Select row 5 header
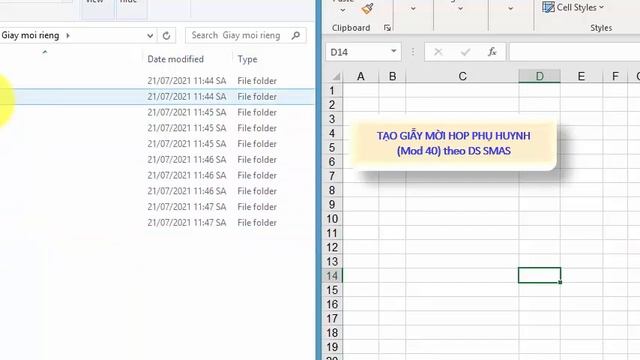Image resolution: width=640 pixels, height=360 pixels. tap(332, 147)
